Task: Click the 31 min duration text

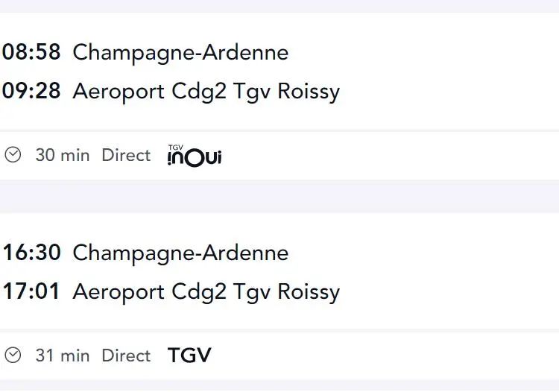Action: [x=63, y=355]
